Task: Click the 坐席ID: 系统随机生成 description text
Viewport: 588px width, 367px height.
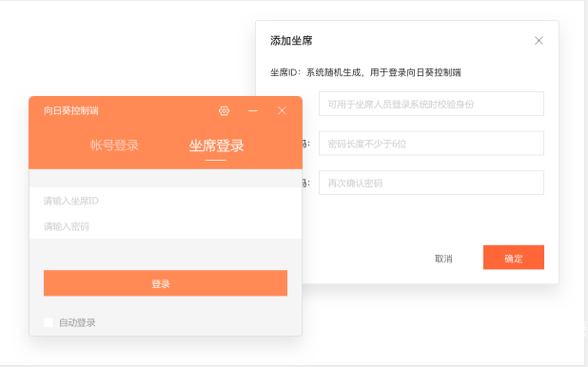Action: 365,72
